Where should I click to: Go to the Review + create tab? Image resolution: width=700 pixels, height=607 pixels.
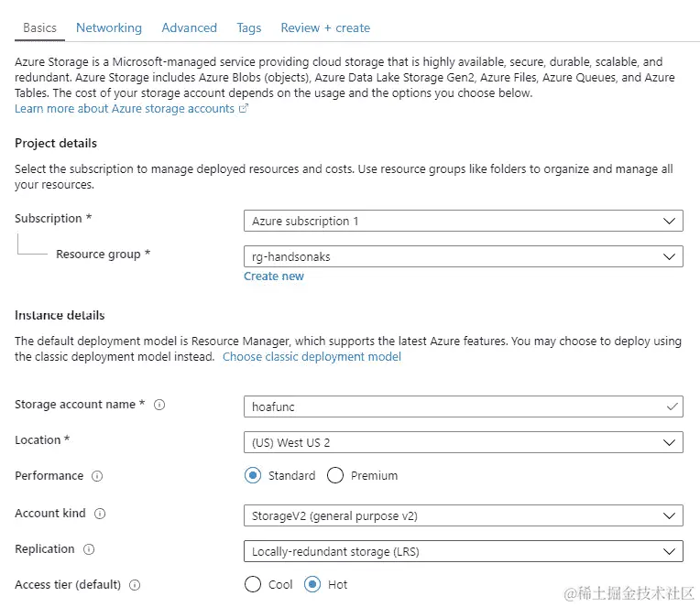(x=325, y=27)
